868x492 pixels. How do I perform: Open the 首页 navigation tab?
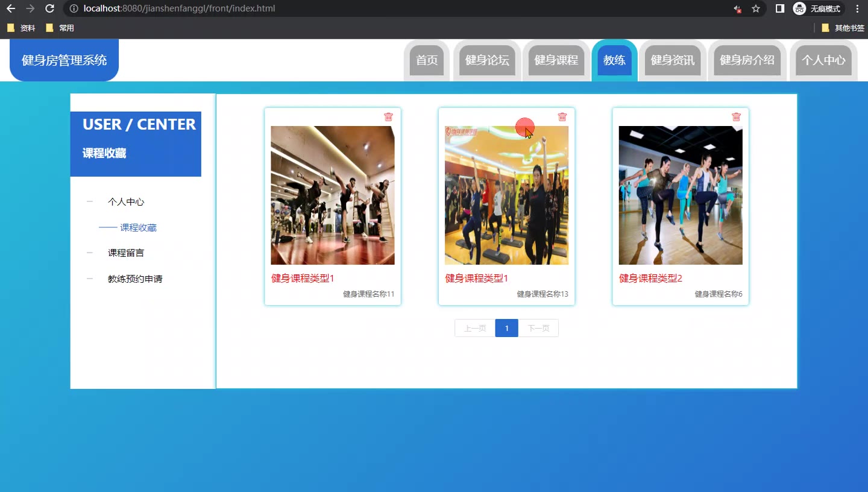click(x=427, y=60)
